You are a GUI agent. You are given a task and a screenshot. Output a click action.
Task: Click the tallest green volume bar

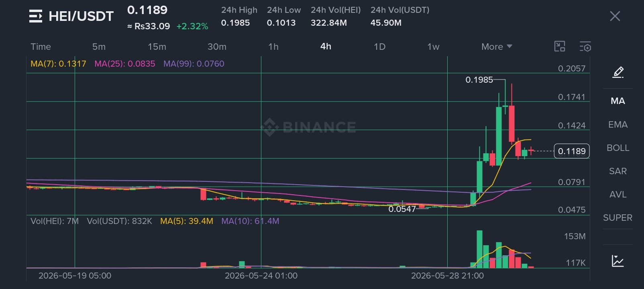pos(479,249)
